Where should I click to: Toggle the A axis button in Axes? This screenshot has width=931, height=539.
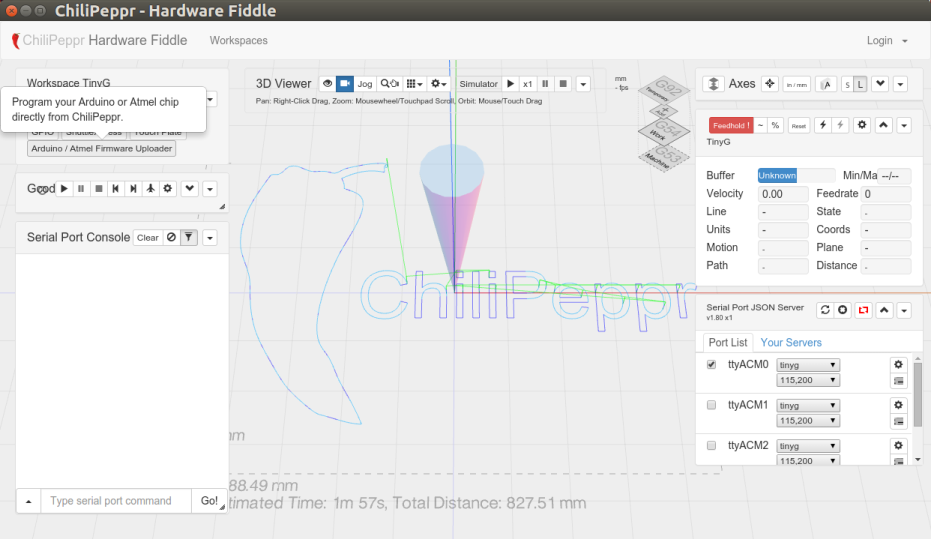click(x=826, y=84)
